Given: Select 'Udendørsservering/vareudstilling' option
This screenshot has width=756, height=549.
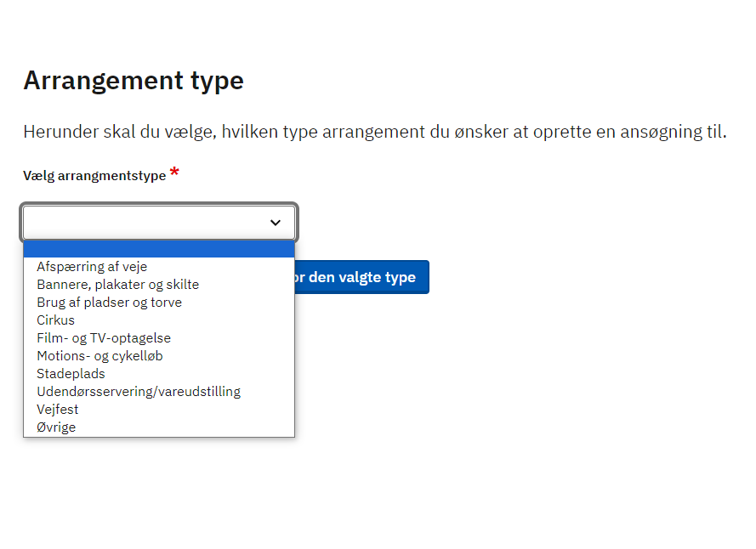Looking at the screenshot, I should pyautogui.click(x=139, y=392).
